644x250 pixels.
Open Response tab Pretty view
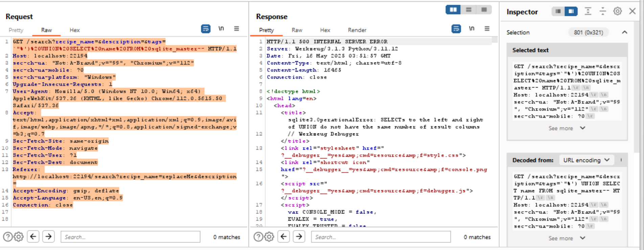point(267,30)
